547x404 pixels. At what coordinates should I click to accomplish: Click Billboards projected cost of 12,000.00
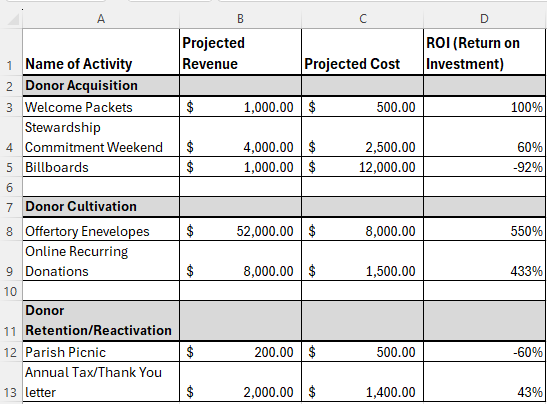pyautogui.click(x=362, y=167)
